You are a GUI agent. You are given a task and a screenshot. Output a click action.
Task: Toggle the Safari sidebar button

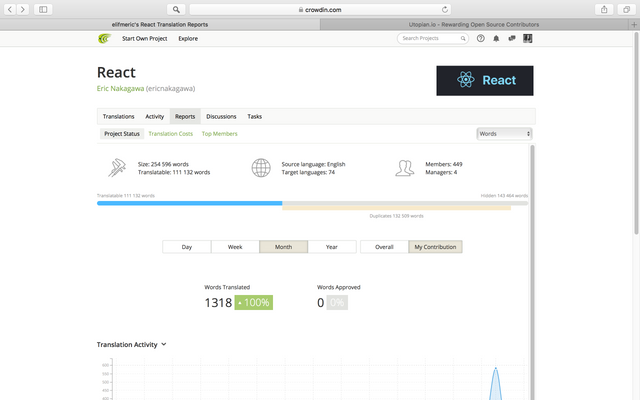43,9
